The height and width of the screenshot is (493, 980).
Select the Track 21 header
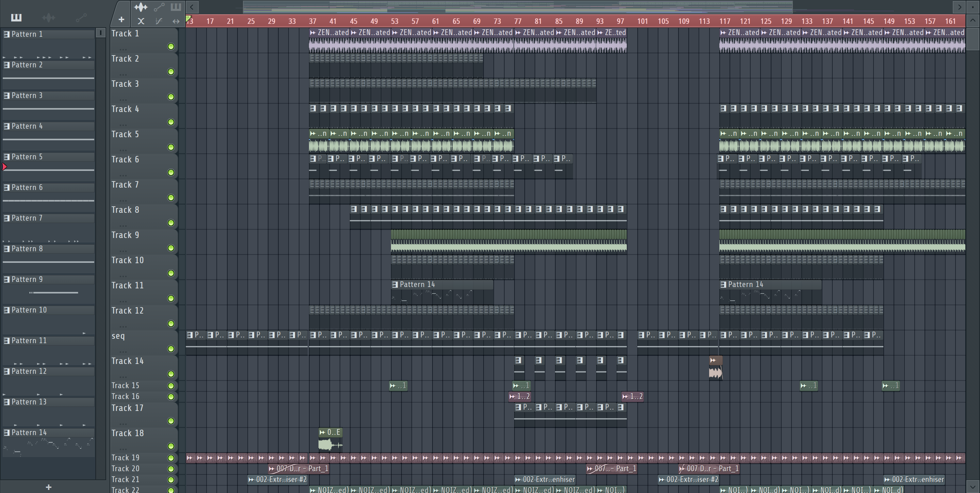pyautogui.click(x=144, y=480)
